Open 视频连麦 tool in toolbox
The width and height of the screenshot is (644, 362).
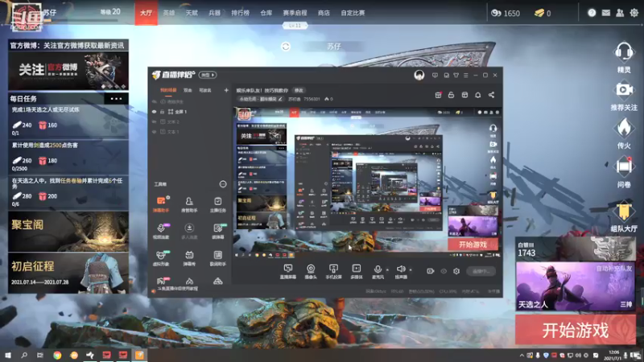coord(160,231)
